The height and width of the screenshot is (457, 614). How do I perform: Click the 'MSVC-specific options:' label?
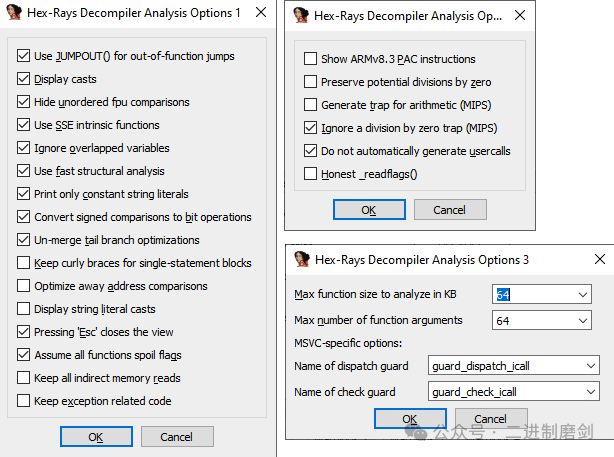[x=348, y=343]
